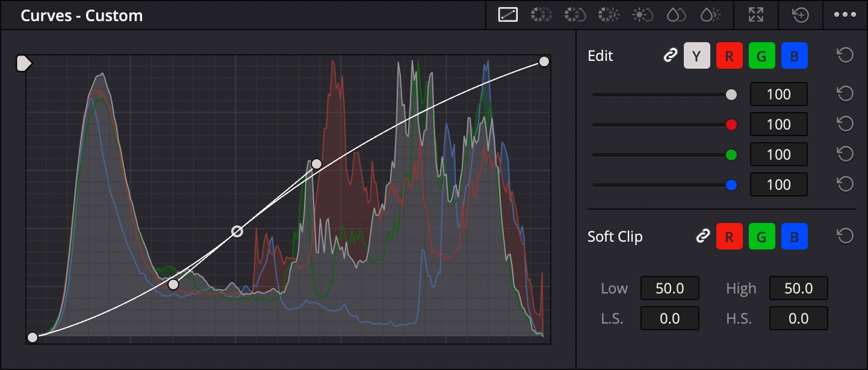Toggle the red Soft Clip channel

pyautogui.click(x=729, y=236)
